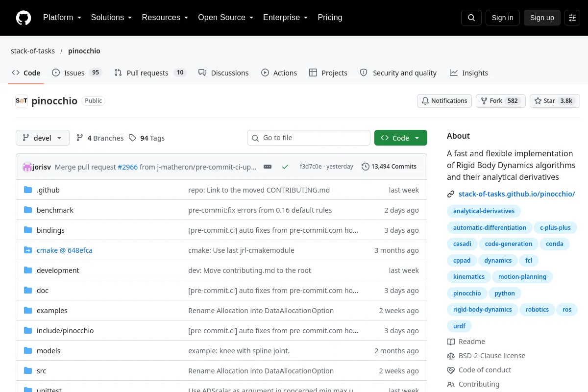Open the green Code dropdown
The height and width of the screenshot is (392, 588).
401,138
